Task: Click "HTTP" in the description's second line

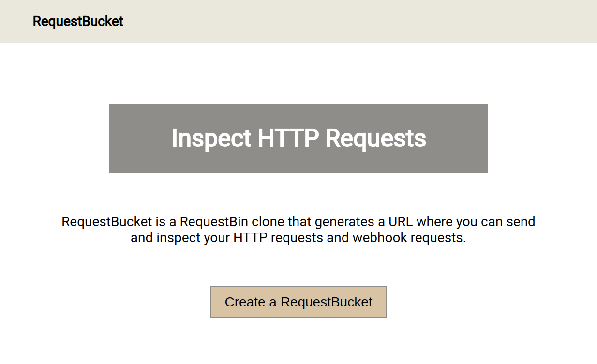Action: coord(249,238)
